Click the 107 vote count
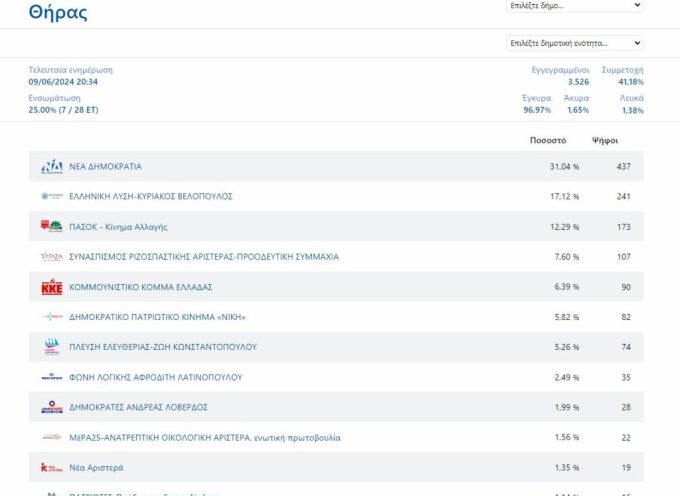The image size is (680, 496). pyautogui.click(x=624, y=257)
